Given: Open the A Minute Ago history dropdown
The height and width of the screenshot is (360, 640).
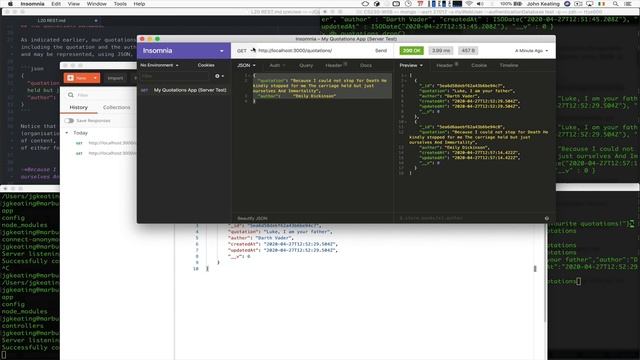Looking at the screenshot, I should coord(531,51).
